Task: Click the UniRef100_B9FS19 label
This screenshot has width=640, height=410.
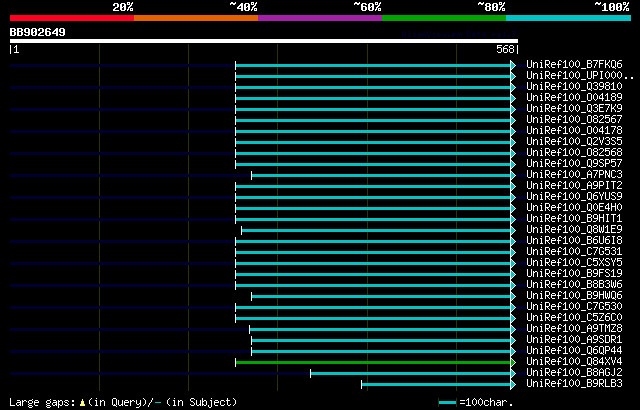Action: click(574, 274)
